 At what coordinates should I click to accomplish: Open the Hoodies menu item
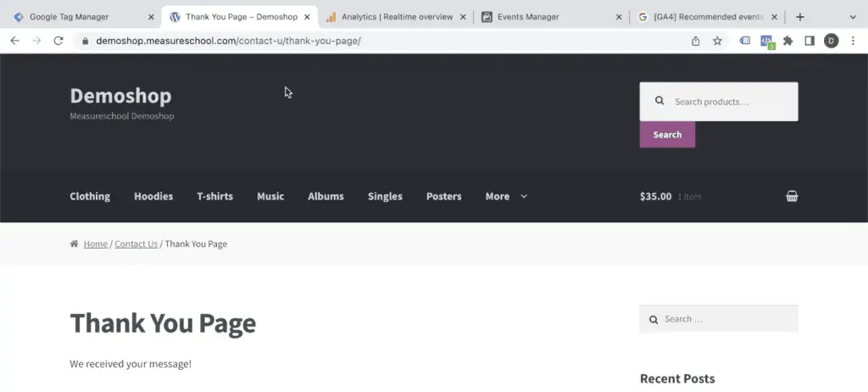[x=153, y=196]
